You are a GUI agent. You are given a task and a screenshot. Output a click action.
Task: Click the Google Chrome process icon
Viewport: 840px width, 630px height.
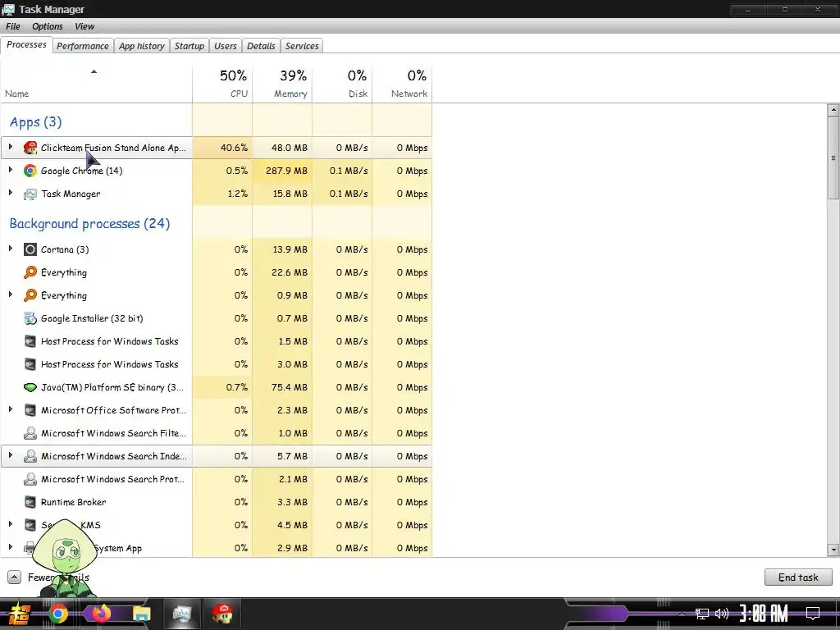click(x=30, y=171)
